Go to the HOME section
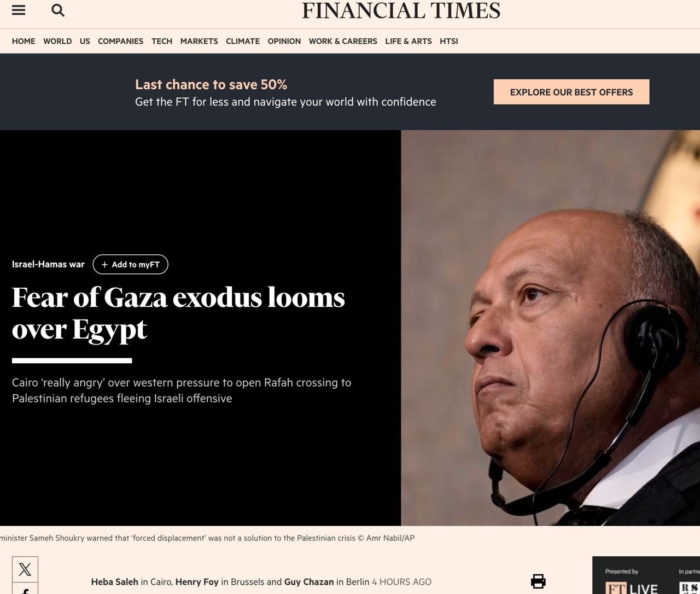 point(24,41)
